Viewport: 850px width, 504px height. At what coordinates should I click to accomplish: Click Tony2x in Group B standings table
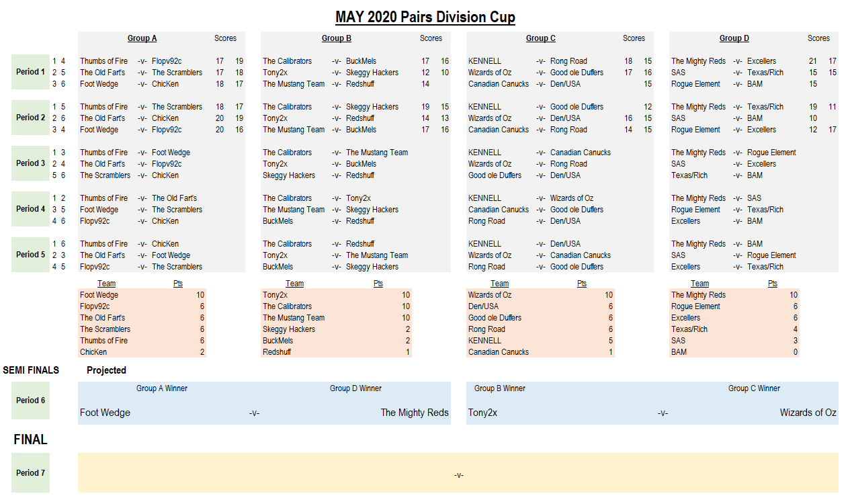pos(275,295)
